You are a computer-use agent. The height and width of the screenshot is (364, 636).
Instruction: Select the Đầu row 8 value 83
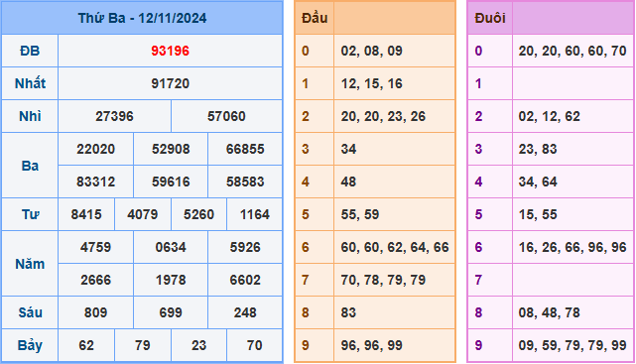[348, 312]
